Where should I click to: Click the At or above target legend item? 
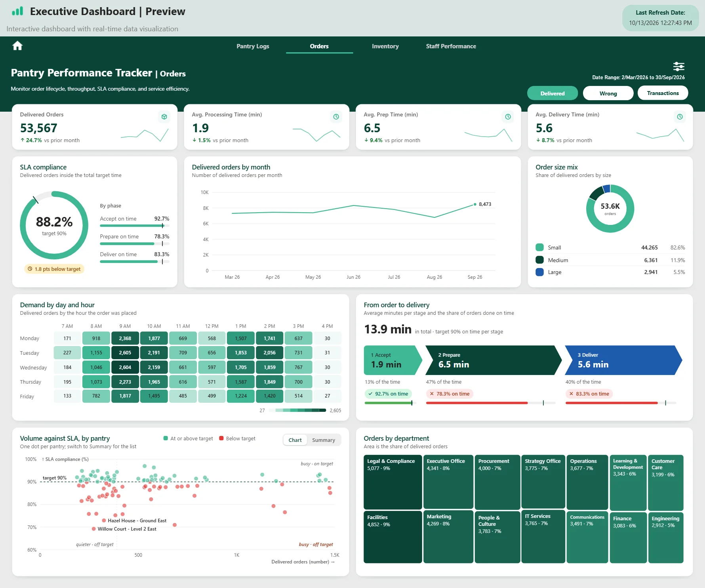188,438
